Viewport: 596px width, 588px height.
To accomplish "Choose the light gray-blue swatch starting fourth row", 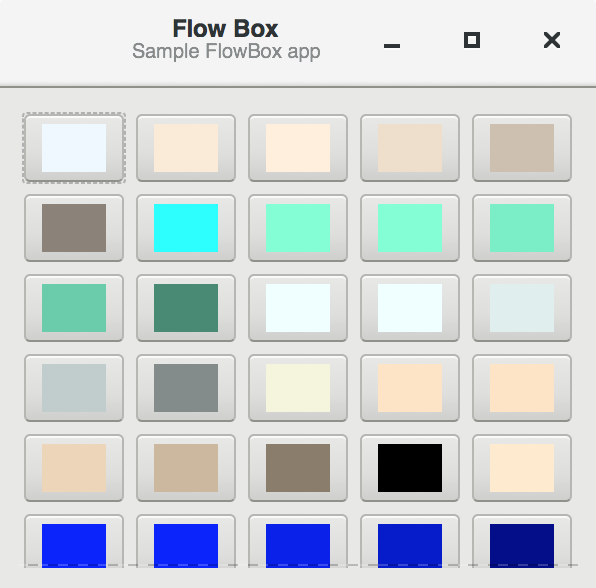I will (74, 388).
